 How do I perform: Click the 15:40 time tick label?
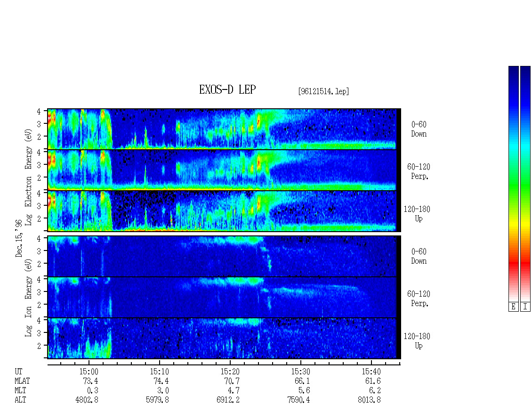[x=371, y=372]
